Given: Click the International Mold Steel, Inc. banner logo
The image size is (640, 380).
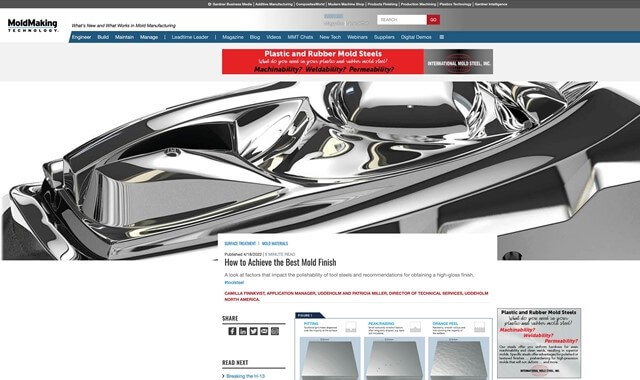Looking at the screenshot, I should click(x=459, y=62).
